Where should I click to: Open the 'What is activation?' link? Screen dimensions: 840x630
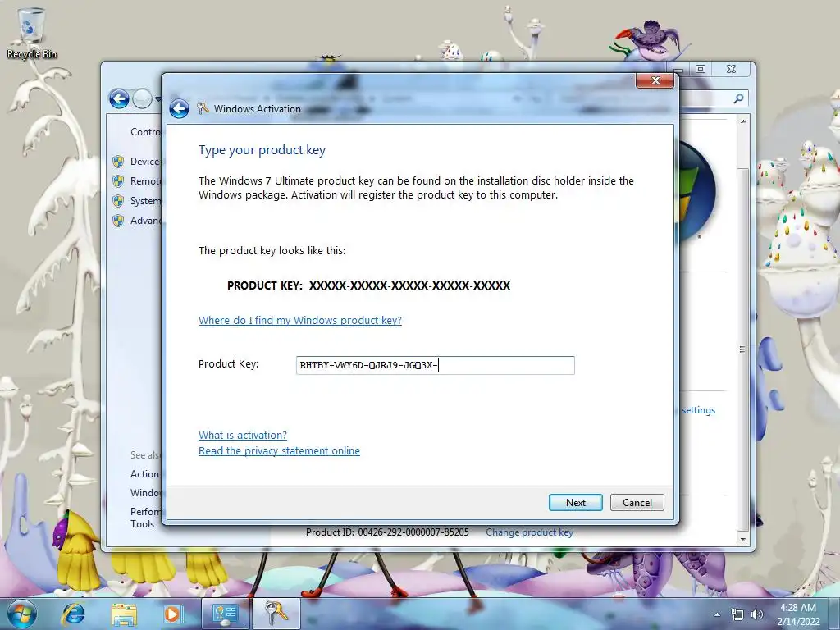(x=243, y=435)
